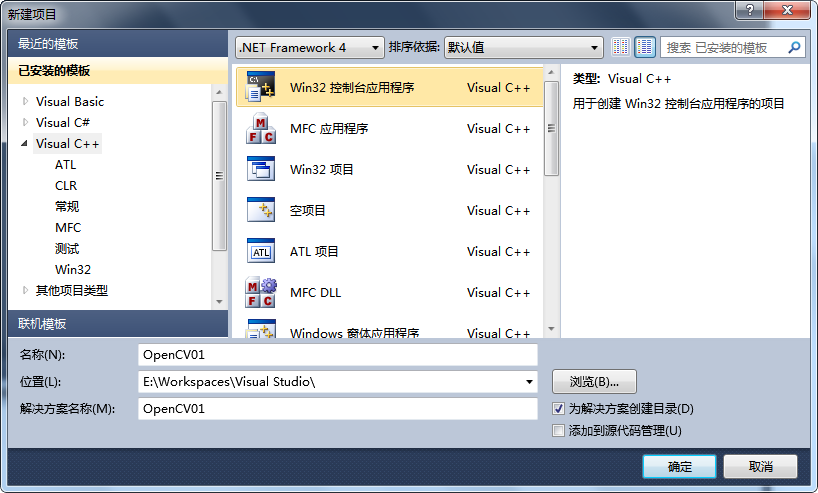Select the MFC 应用程序 template name
Screen dimensions: 818x493
pos(329,128)
